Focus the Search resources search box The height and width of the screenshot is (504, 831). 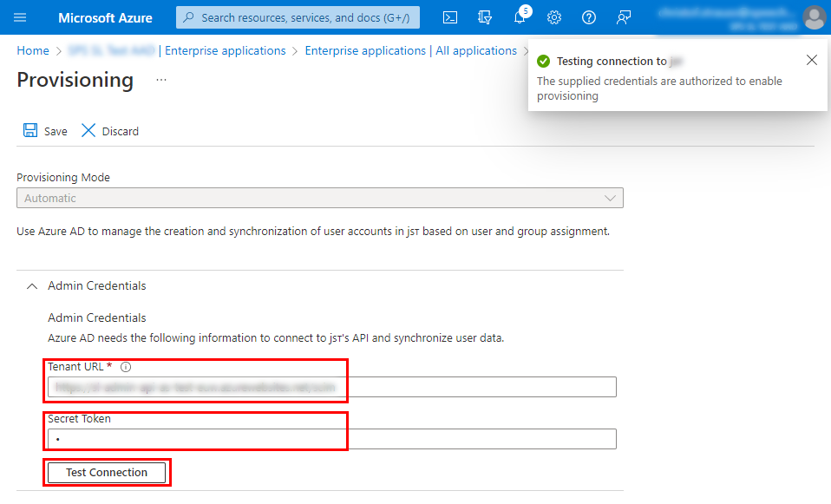pyautogui.click(x=298, y=17)
